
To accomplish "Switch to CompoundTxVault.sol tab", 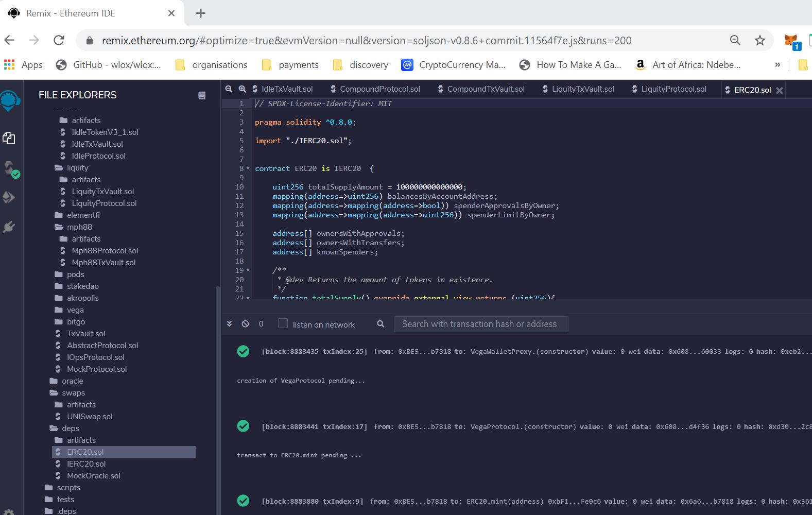I will coord(481,89).
